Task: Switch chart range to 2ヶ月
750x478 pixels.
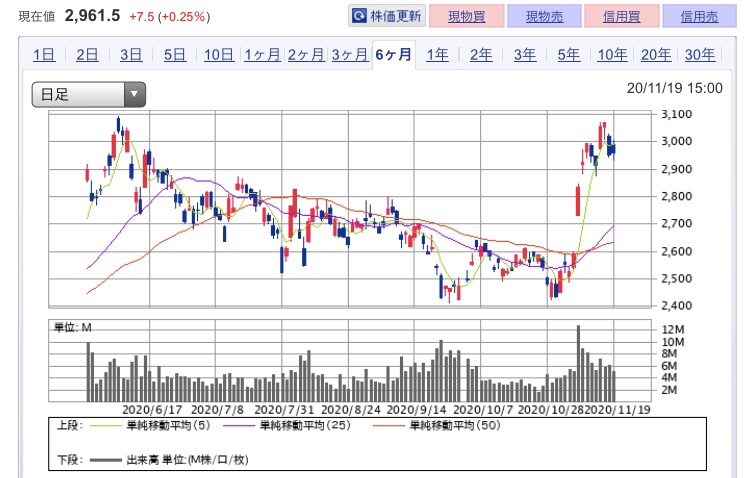Action: click(x=306, y=55)
